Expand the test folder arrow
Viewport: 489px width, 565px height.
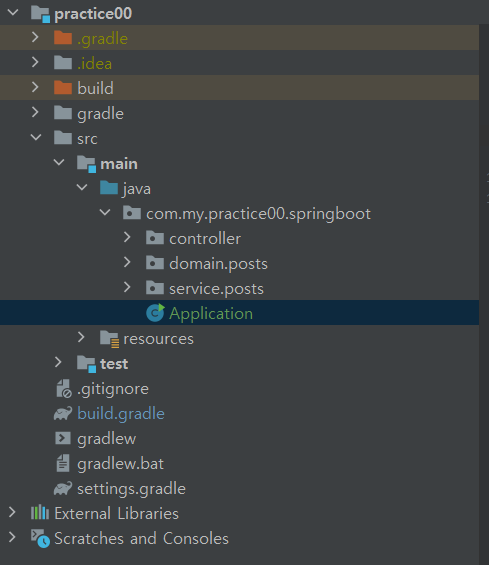(58, 362)
